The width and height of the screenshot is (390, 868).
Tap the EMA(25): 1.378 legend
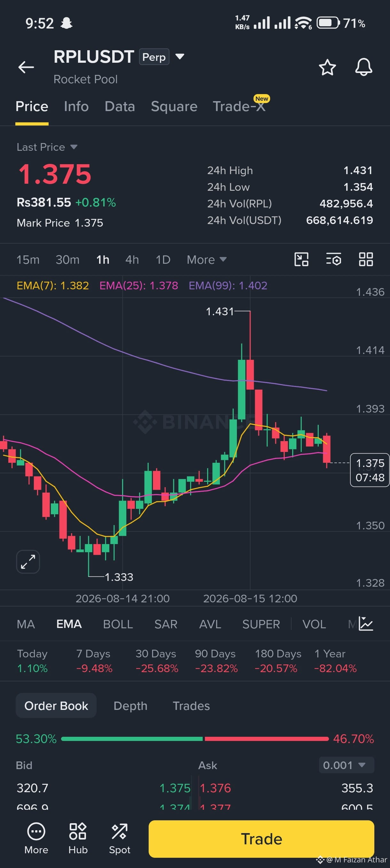139,285
